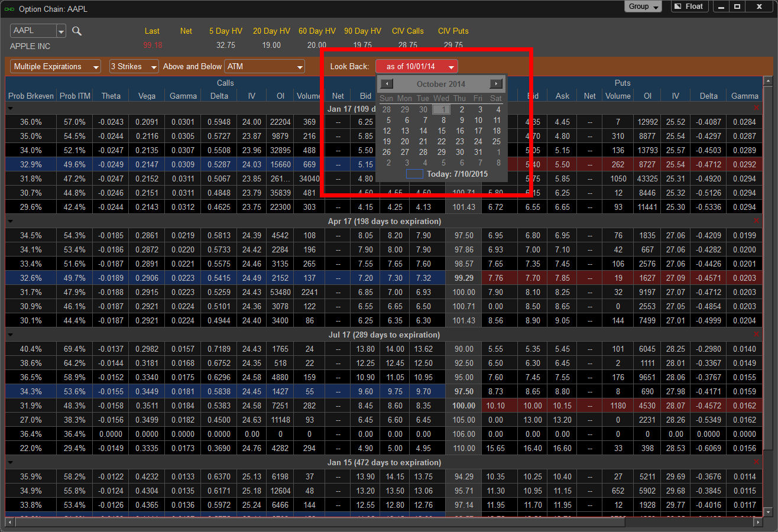
Task: Select October 24 in the calendar
Action: pos(478,141)
